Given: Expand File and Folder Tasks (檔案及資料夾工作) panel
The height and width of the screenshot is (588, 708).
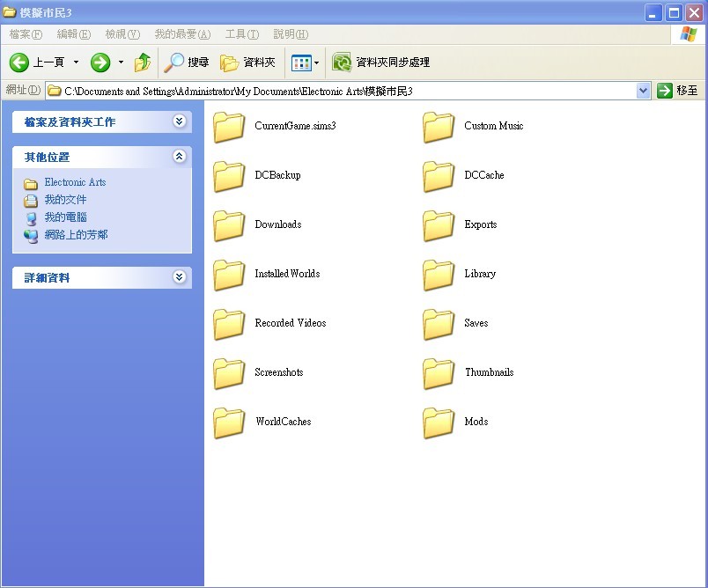Looking at the screenshot, I should pyautogui.click(x=180, y=121).
